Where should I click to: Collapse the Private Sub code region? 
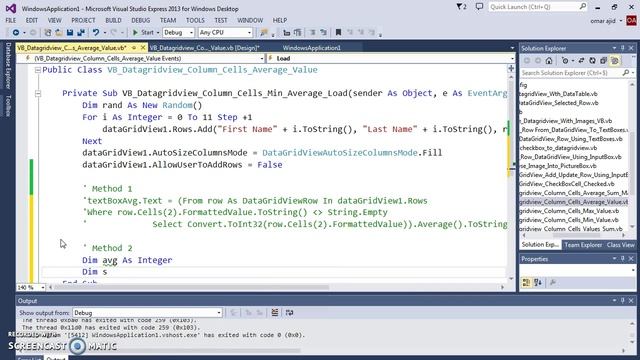pyautogui.click(x=38, y=93)
